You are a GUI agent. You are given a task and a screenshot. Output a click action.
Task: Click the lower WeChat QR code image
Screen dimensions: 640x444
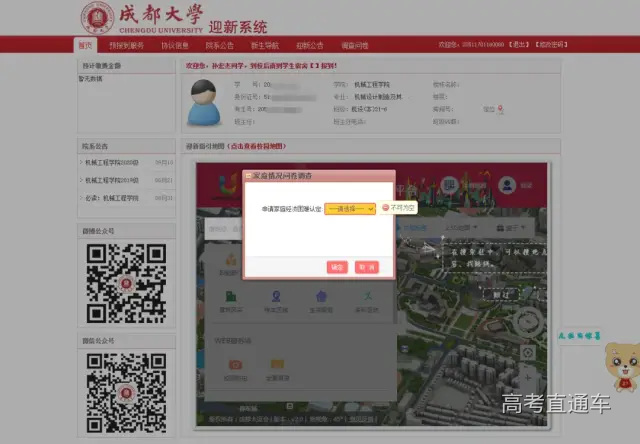pos(127,393)
